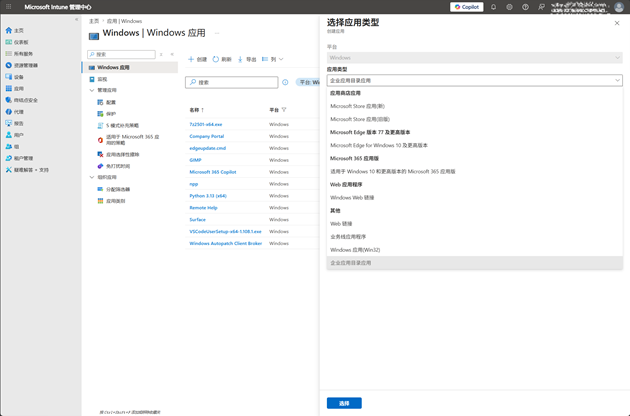Choose line-of-business app (业务线应用程序) option
This screenshot has width=630, height=416.
click(475, 237)
